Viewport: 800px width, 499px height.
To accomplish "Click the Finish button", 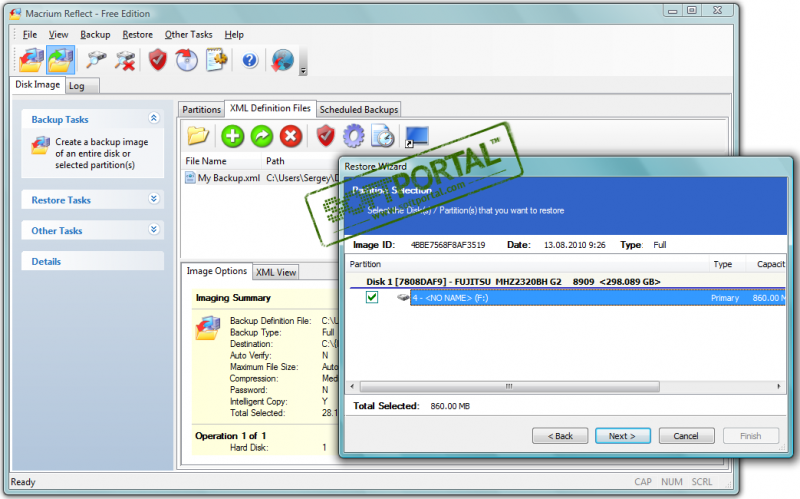I will click(x=751, y=436).
